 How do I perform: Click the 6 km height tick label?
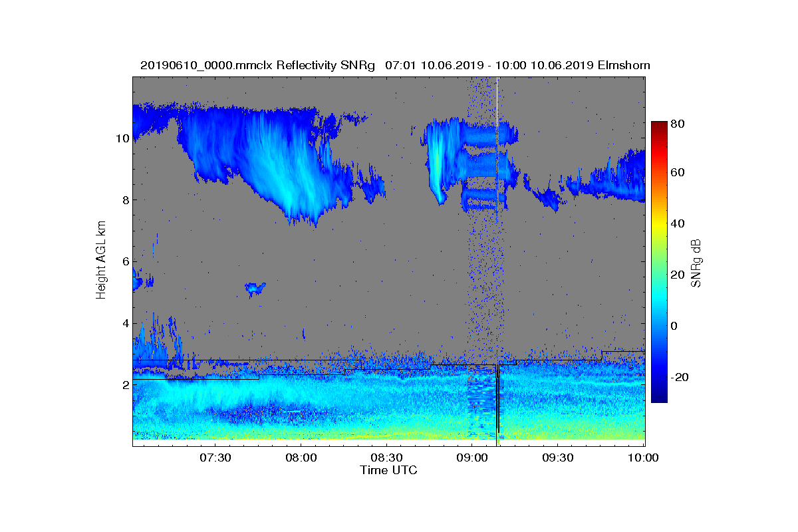click(124, 261)
